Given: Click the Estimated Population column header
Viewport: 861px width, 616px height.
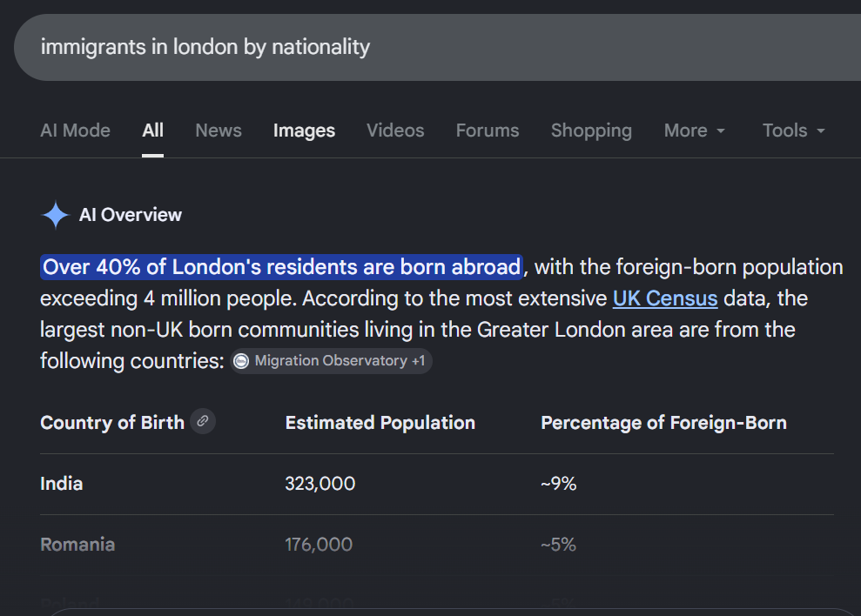Looking at the screenshot, I should (380, 423).
